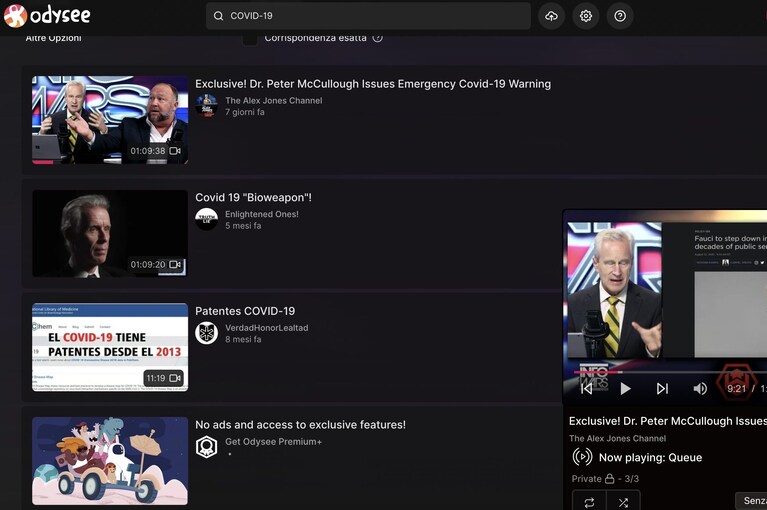This screenshot has height=510, width=767.
Task: Open the Patentes COVID-19 thumbnail
Action: coord(110,347)
